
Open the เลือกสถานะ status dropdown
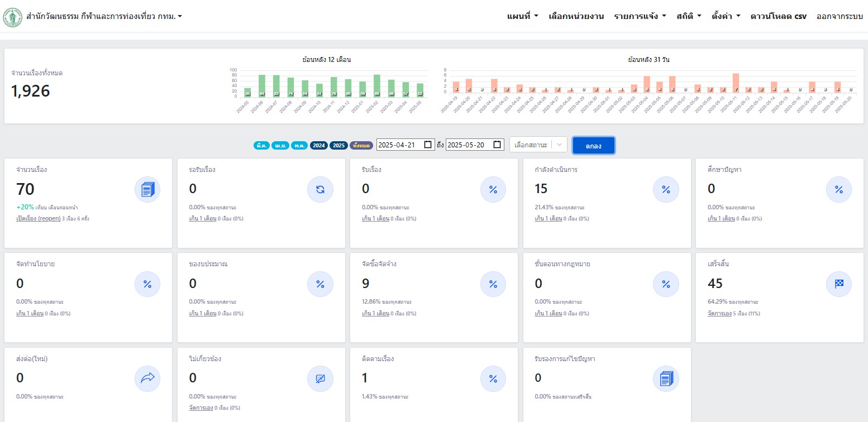(538, 145)
